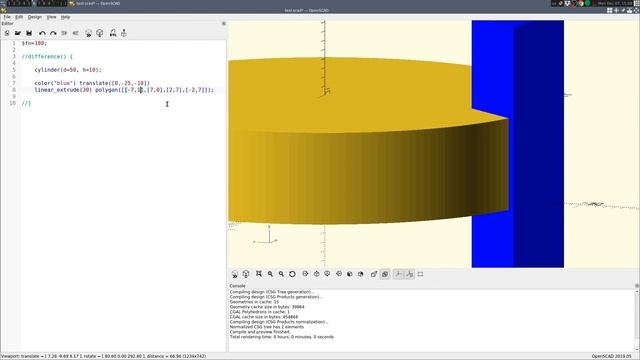Click the console vertical scrollbar
The image size is (640, 360).
[x=637, y=320]
